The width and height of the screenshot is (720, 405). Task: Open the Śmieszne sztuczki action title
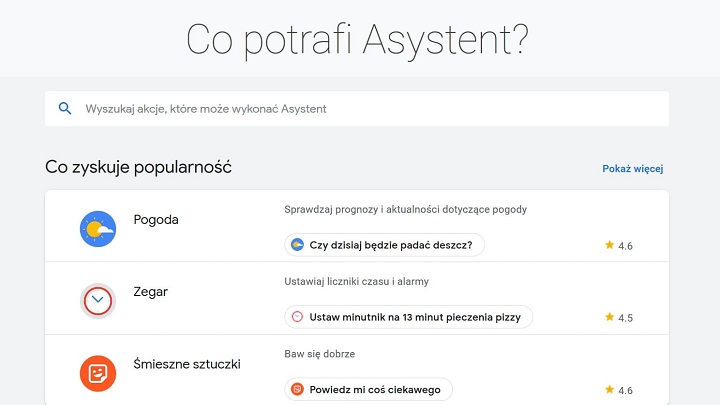tap(187, 364)
